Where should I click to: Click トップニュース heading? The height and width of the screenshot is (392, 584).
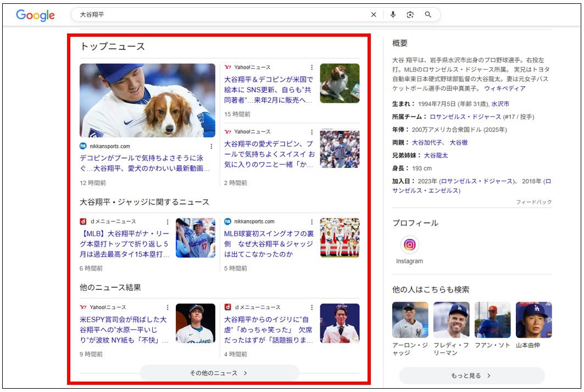pos(113,47)
